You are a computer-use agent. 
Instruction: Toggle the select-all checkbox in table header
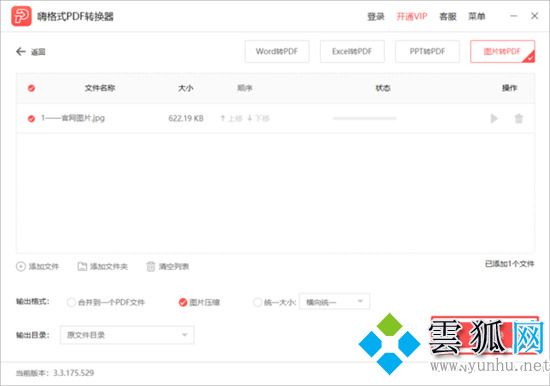click(31, 88)
